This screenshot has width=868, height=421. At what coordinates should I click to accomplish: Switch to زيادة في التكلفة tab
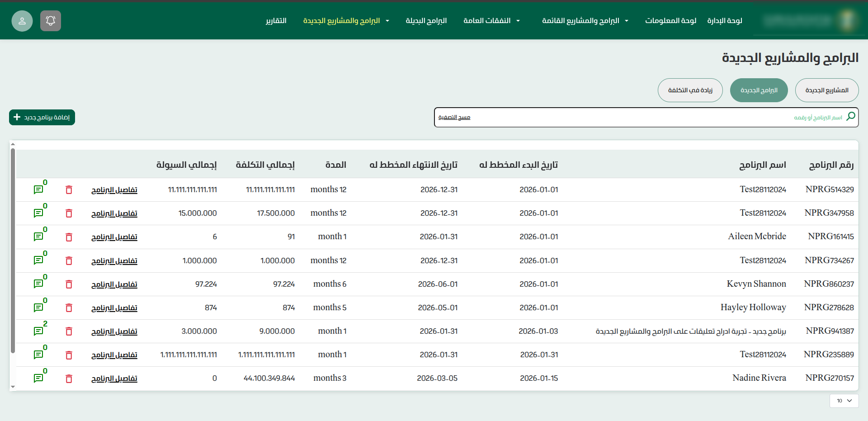(x=690, y=90)
